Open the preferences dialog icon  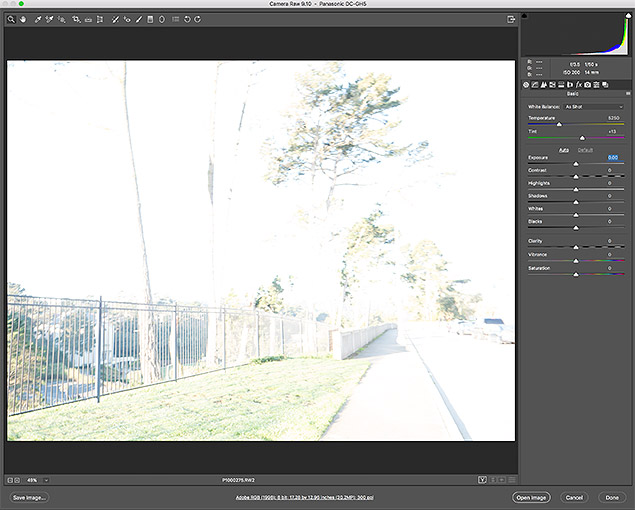click(x=176, y=19)
